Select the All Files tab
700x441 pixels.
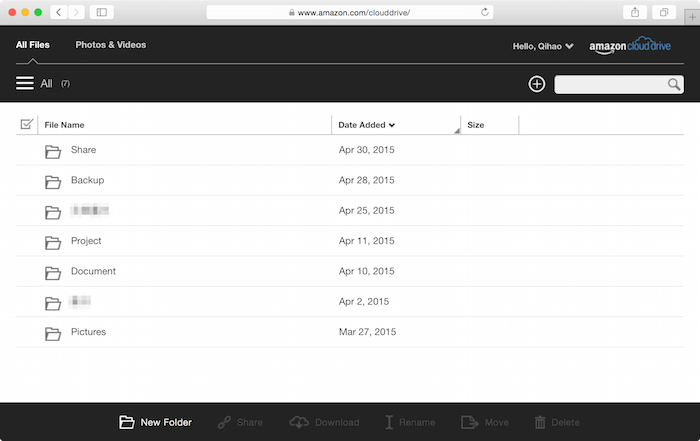[x=33, y=45]
